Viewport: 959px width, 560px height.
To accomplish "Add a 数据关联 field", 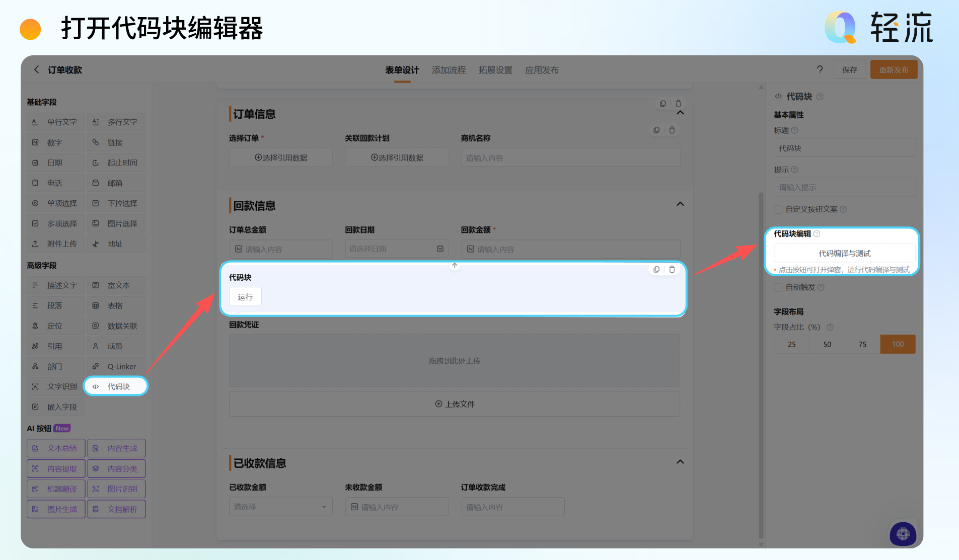I will pyautogui.click(x=116, y=326).
